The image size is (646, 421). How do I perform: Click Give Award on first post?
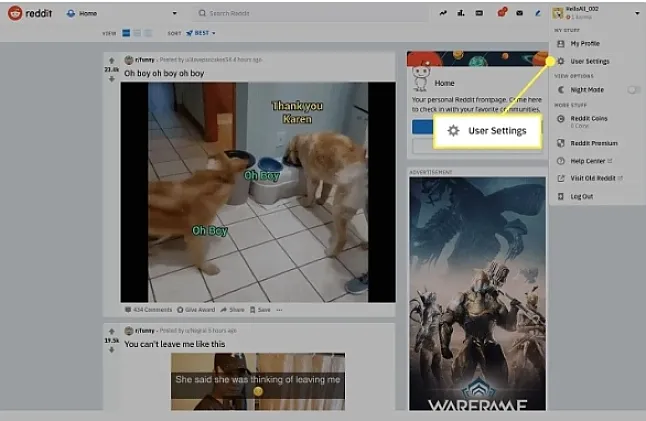click(196, 310)
